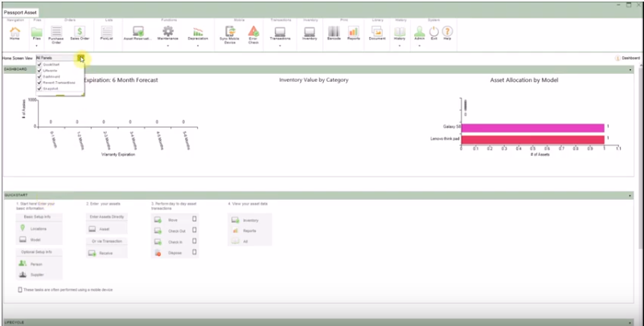The image size is (644, 326).
Task: Expand the Files dropdown arrow
Action: (36, 46)
